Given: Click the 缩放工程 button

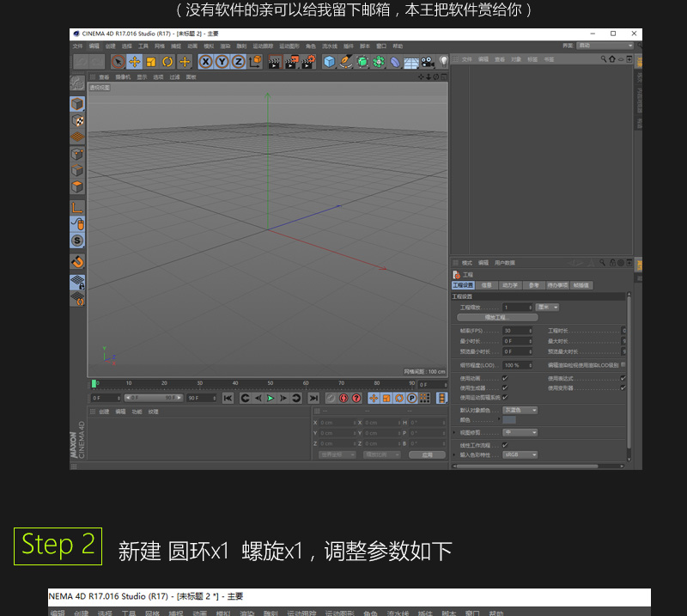Looking at the screenshot, I should [x=497, y=317].
